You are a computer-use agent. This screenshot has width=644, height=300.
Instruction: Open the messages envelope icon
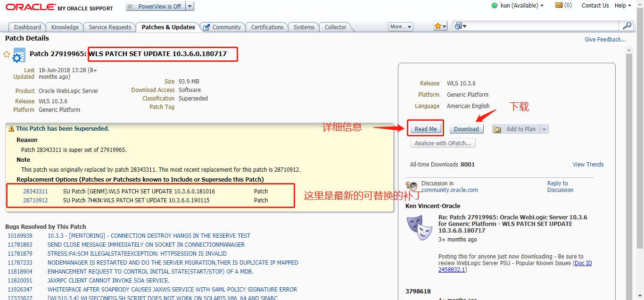click(559, 5)
